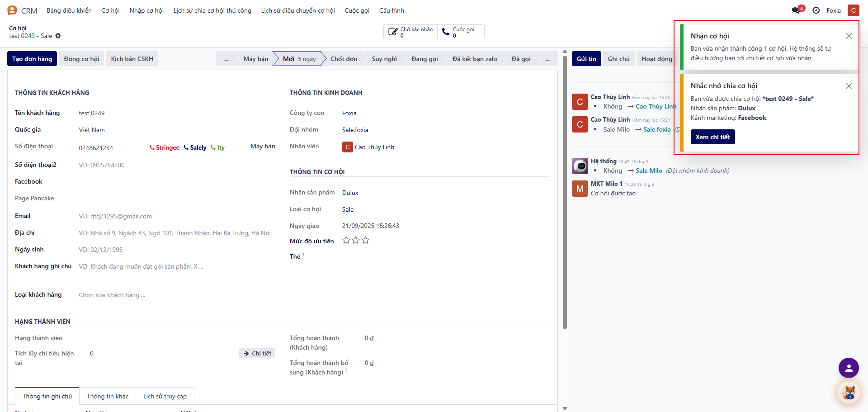Open the clock activities icon in header

point(816,10)
